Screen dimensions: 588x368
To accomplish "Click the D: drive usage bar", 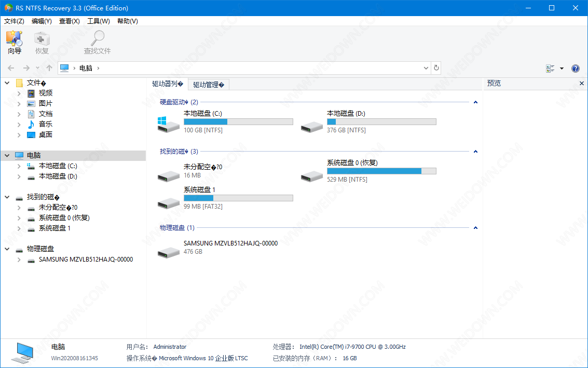I will click(x=381, y=121).
